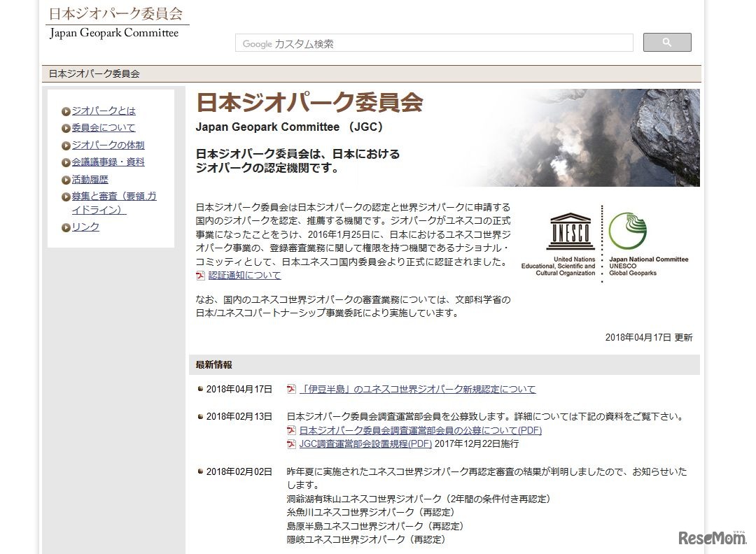Open the 委員会について sidebar link

(104, 128)
